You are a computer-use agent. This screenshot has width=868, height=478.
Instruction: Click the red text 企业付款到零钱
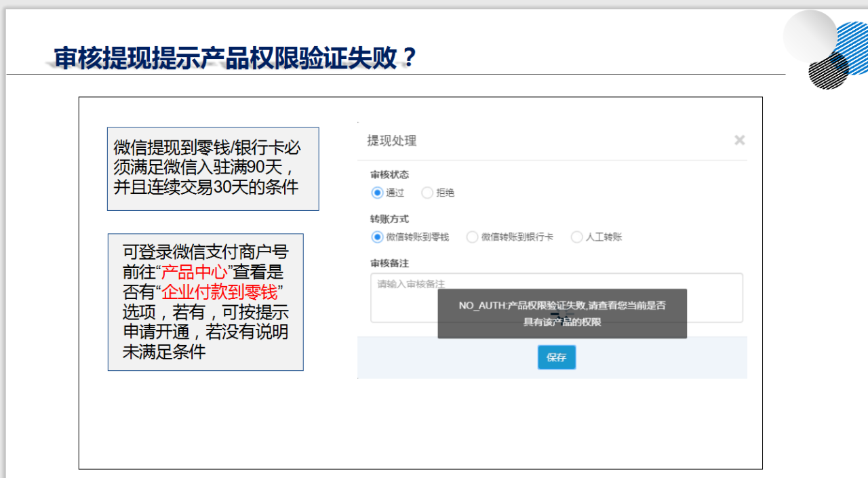[219, 293]
